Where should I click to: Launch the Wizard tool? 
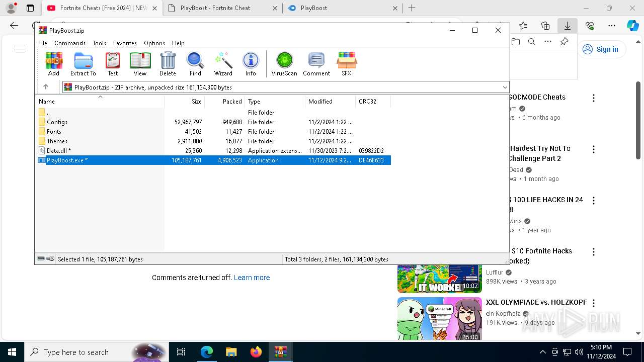[x=223, y=64]
